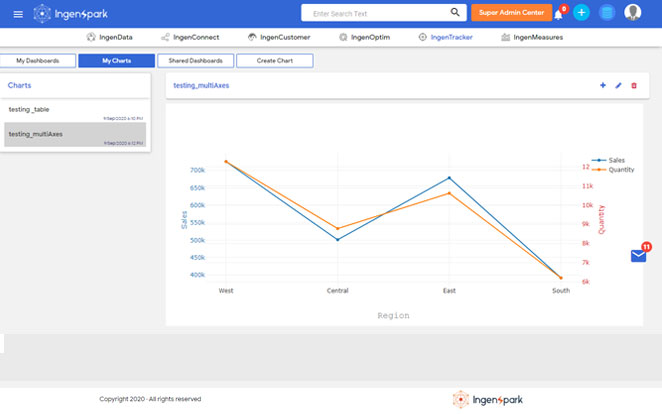Delete chart using red trash icon

coord(633,86)
